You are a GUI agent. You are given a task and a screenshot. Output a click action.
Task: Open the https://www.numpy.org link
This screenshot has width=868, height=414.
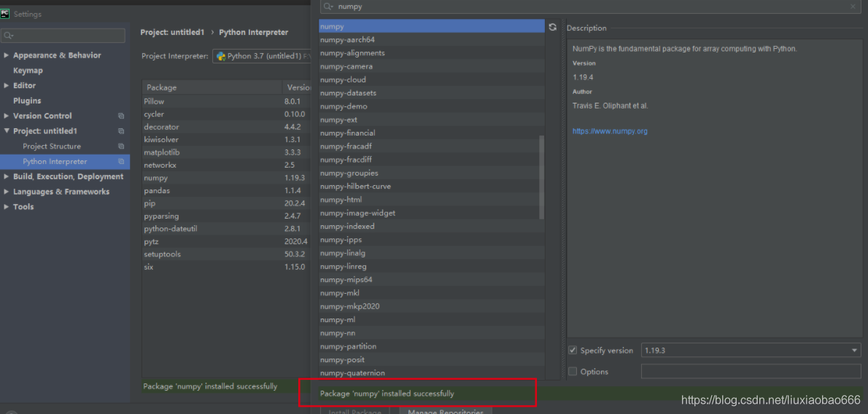pyautogui.click(x=610, y=131)
